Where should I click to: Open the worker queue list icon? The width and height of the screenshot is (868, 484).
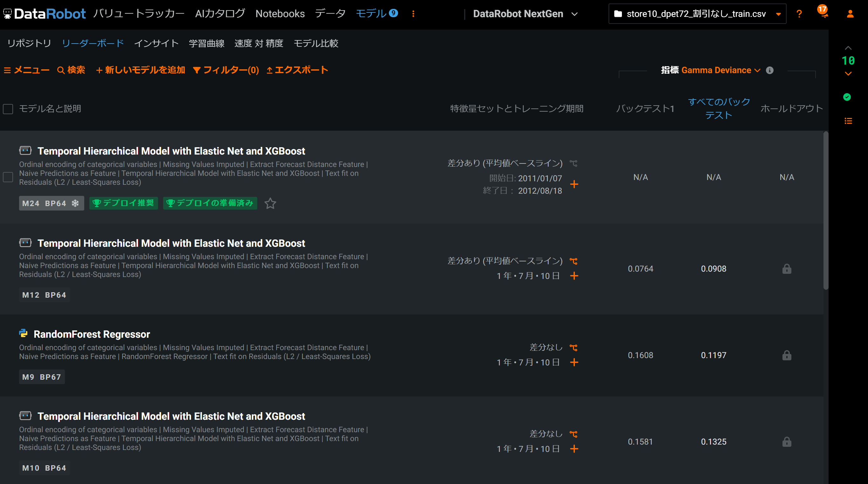pyautogui.click(x=848, y=121)
